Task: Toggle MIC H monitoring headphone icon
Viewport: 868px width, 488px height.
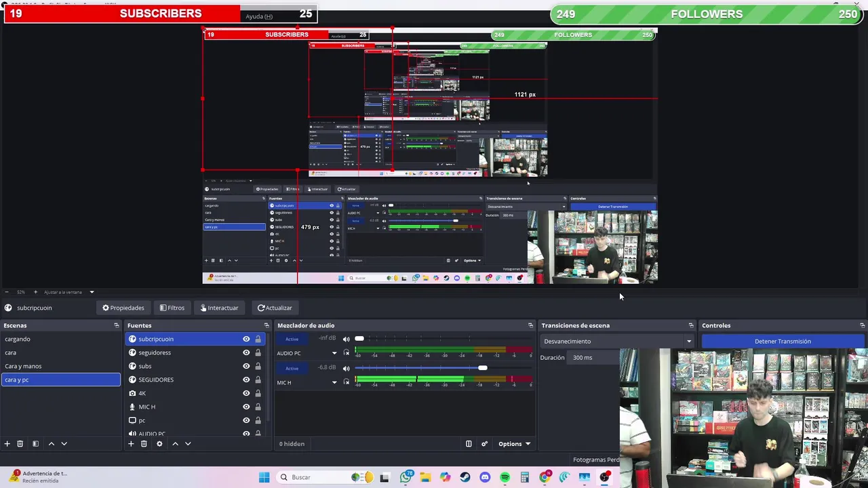Action: (347, 382)
